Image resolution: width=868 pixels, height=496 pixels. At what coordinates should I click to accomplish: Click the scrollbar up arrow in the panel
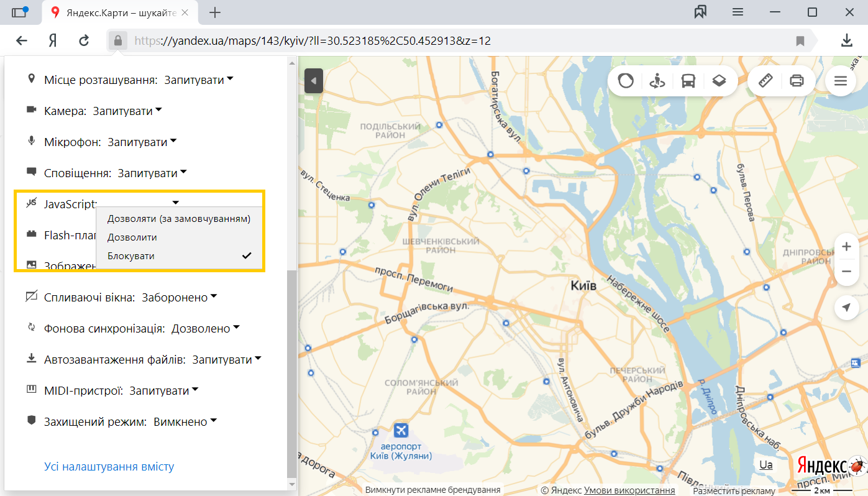[292, 62]
